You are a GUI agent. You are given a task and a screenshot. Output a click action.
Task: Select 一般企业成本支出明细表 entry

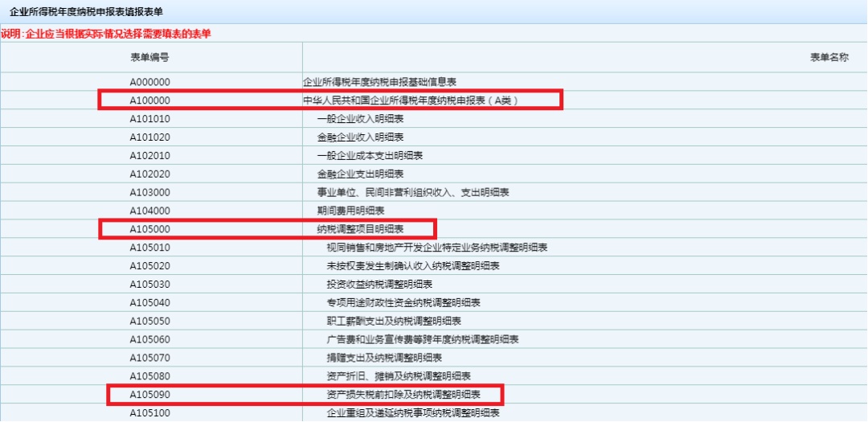371,155
